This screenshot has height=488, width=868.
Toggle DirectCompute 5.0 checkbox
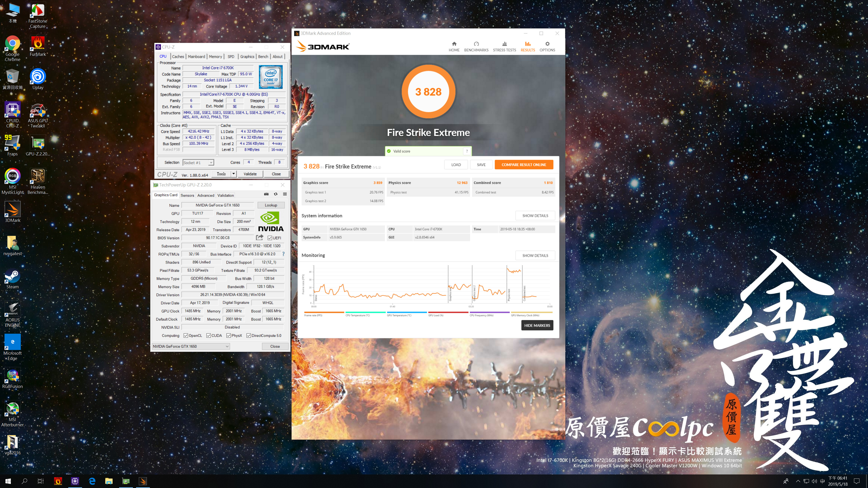point(249,335)
